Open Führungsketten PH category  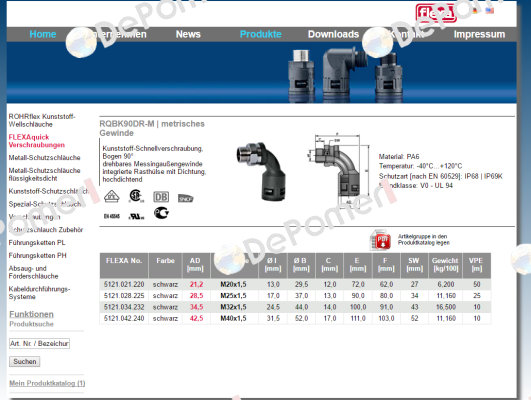38,255
